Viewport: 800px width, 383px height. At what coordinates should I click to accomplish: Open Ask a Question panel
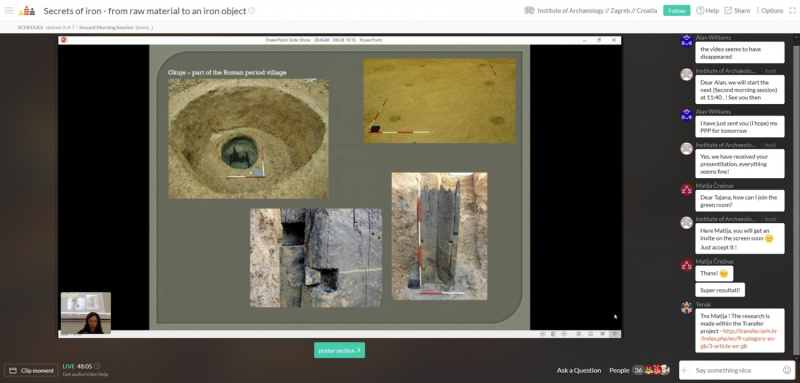tap(579, 370)
